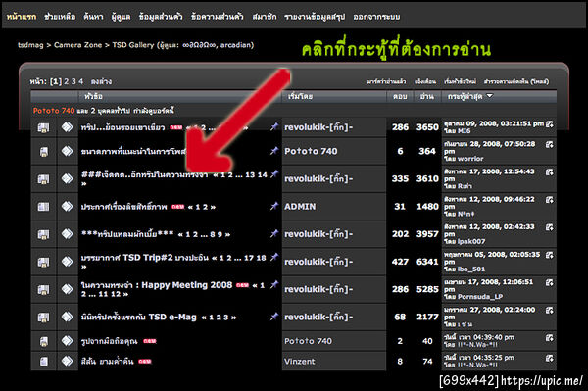Image resolution: width=588 pixels, height=391 pixels.
Task: Click diamond post icon of มินิทริปครั้งแรกกับ TSD e-Mag row
Action: pyautogui.click(x=67, y=318)
